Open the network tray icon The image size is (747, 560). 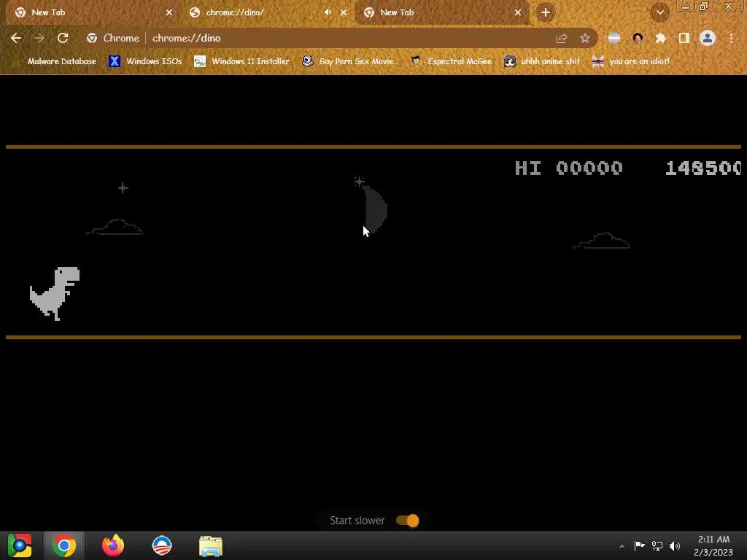[657, 545]
